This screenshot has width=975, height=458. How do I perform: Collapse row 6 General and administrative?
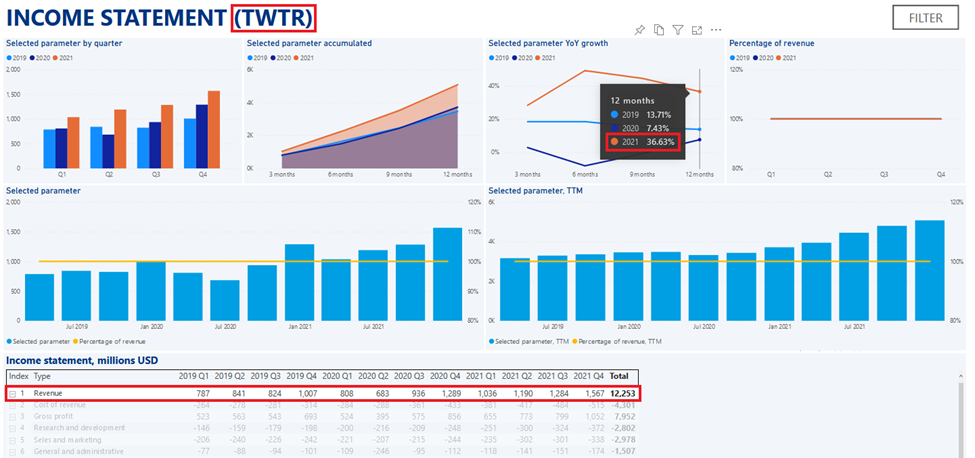click(12, 452)
